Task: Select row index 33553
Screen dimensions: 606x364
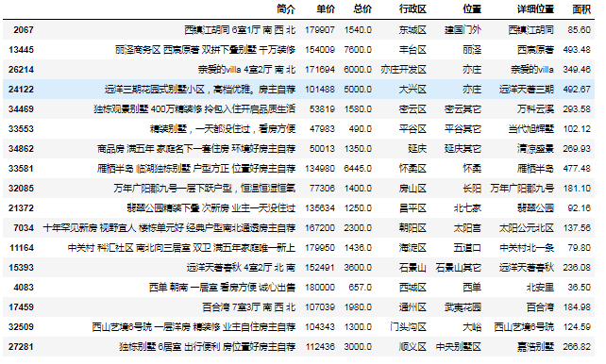Action: (x=21, y=129)
